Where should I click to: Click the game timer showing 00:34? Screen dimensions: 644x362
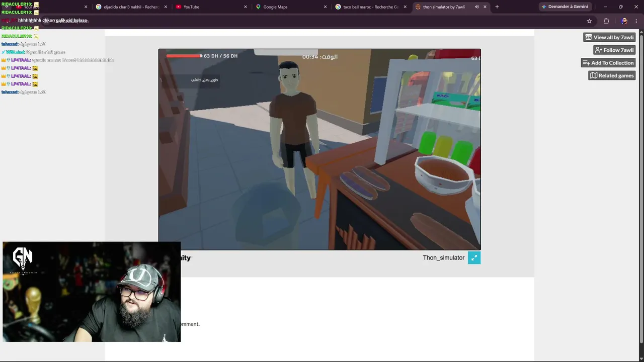(x=320, y=57)
